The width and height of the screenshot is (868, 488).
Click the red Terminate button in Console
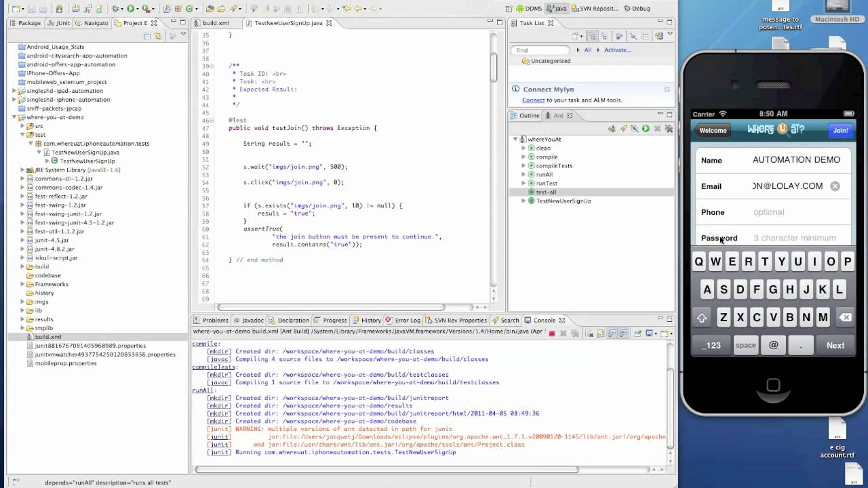(x=552, y=333)
